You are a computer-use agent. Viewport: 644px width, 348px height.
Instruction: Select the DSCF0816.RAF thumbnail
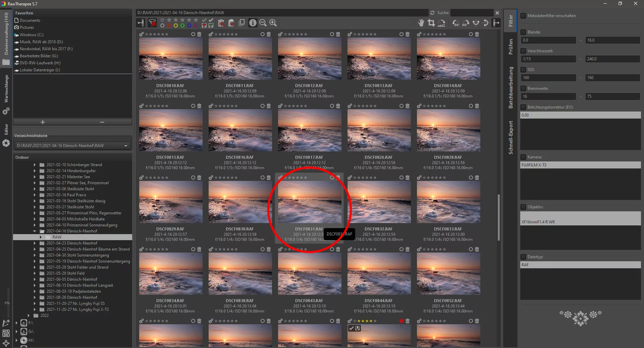[240, 130]
